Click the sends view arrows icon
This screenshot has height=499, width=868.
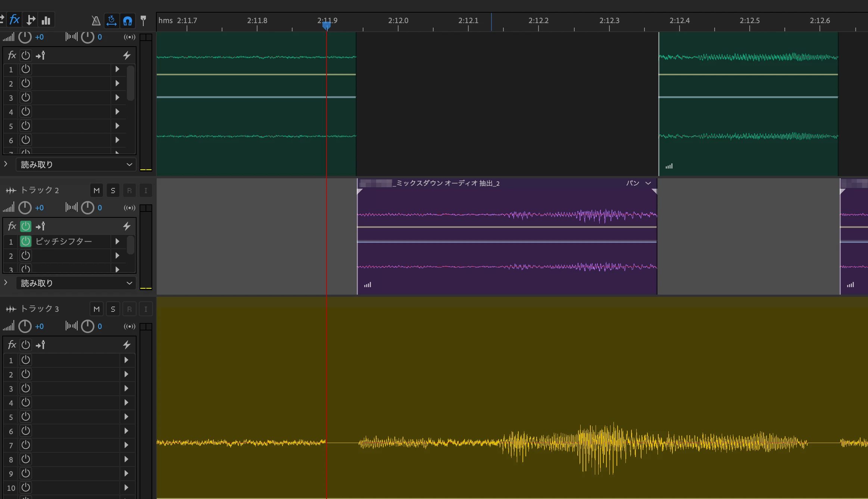click(x=31, y=20)
